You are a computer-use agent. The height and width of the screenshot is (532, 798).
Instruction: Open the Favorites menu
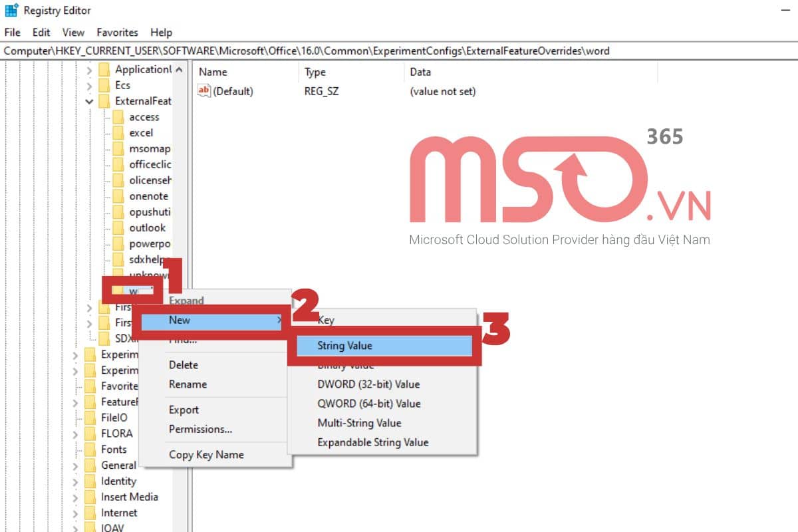(117, 32)
